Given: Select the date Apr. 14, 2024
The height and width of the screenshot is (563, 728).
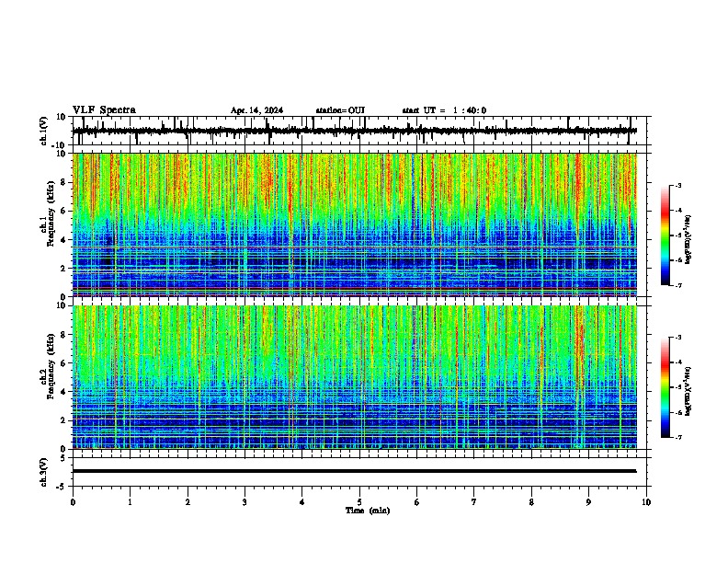Looking at the screenshot, I should click(256, 110).
